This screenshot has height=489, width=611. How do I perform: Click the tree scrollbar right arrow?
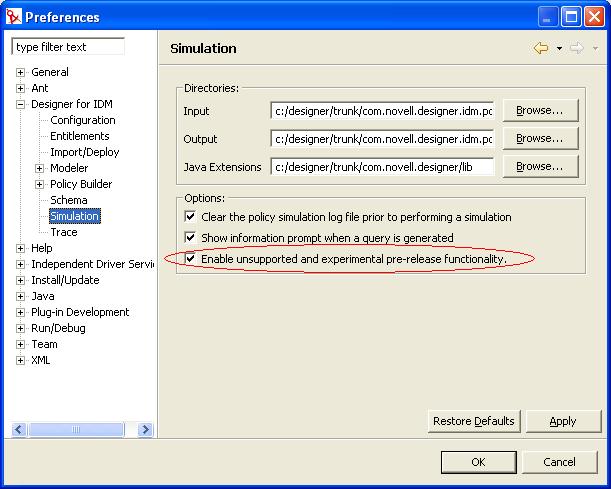[x=145, y=429]
